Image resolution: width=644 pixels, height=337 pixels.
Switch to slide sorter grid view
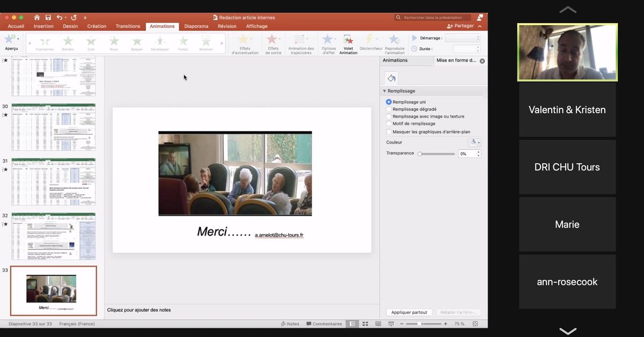point(365,324)
